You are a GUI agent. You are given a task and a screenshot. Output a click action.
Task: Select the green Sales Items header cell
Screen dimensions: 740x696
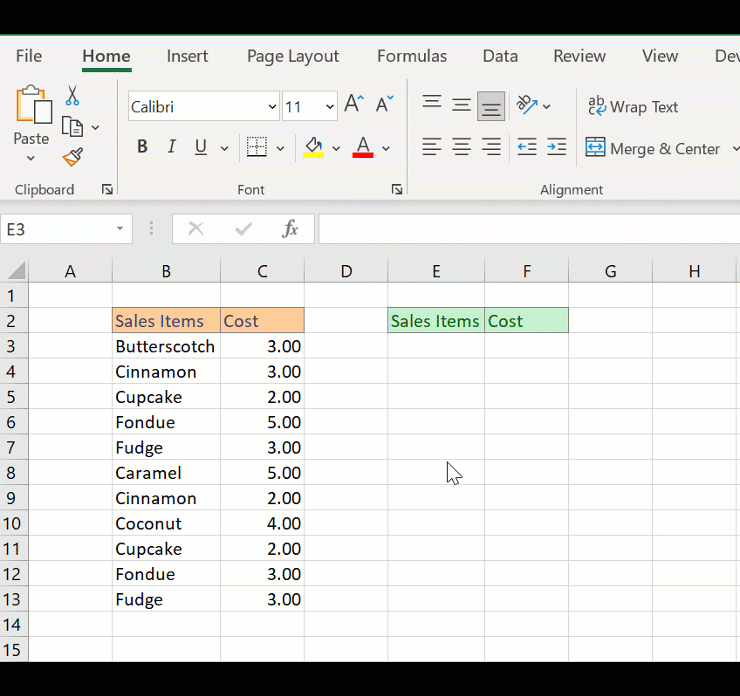tap(436, 320)
